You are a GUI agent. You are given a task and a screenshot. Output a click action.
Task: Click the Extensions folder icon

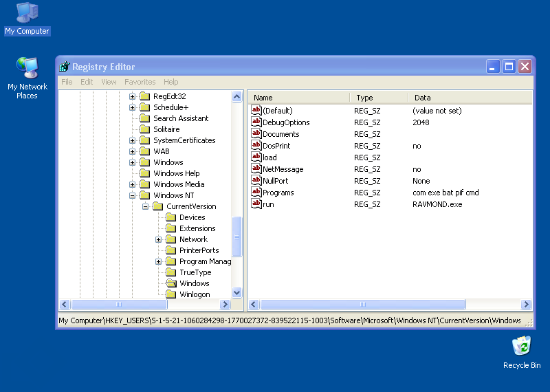point(170,228)
